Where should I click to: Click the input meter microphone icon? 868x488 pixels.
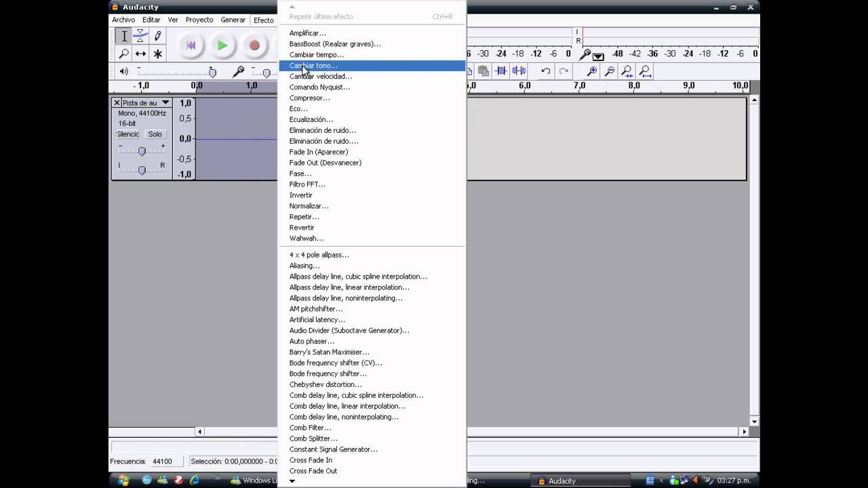[586, 55]
